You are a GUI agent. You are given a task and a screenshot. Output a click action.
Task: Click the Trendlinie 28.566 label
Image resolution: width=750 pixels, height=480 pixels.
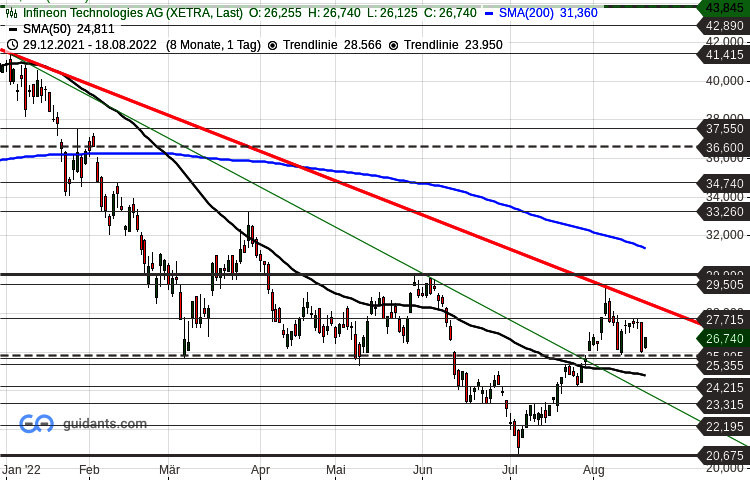tap(332, 45)
